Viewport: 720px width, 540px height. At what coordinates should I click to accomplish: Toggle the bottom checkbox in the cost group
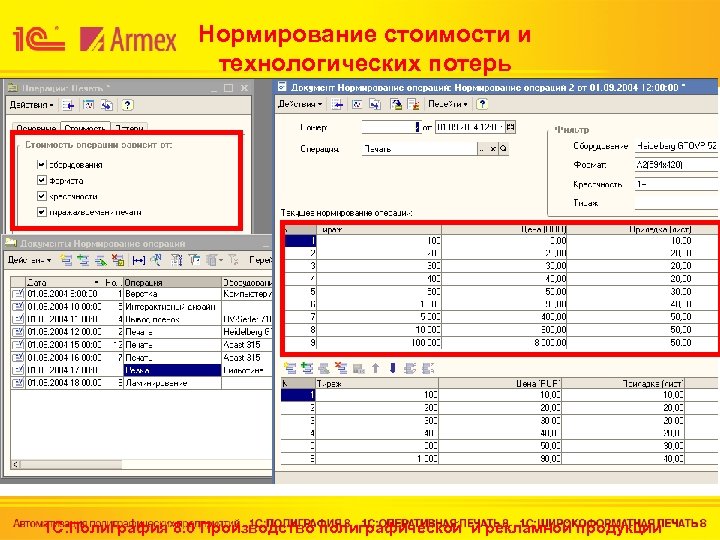click(x=42, y=212)
